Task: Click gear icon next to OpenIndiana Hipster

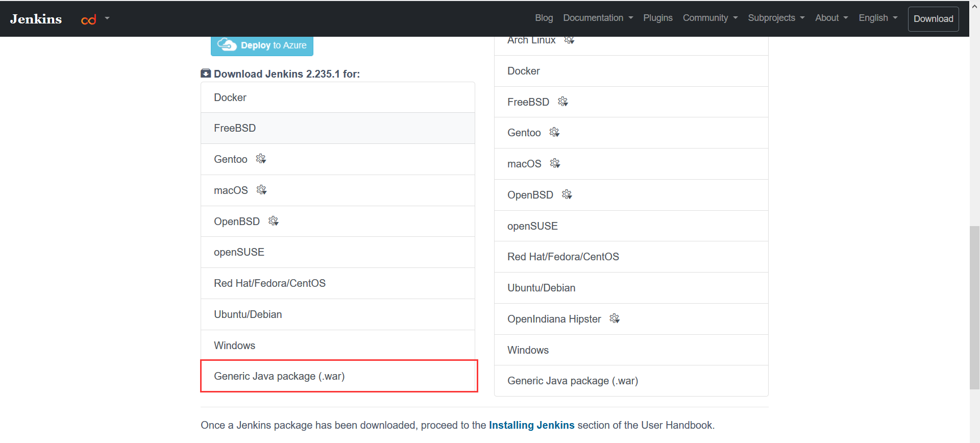Action: [x=615, y=318]
